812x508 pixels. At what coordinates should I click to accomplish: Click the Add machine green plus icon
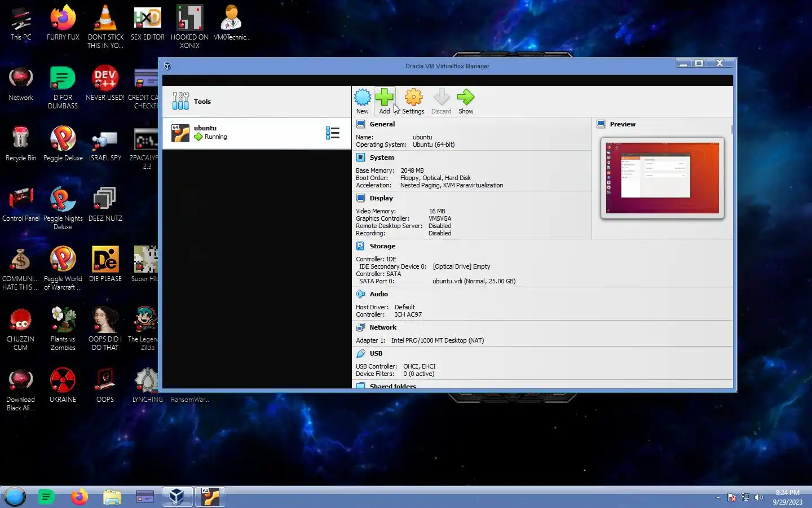pos(385,101)
